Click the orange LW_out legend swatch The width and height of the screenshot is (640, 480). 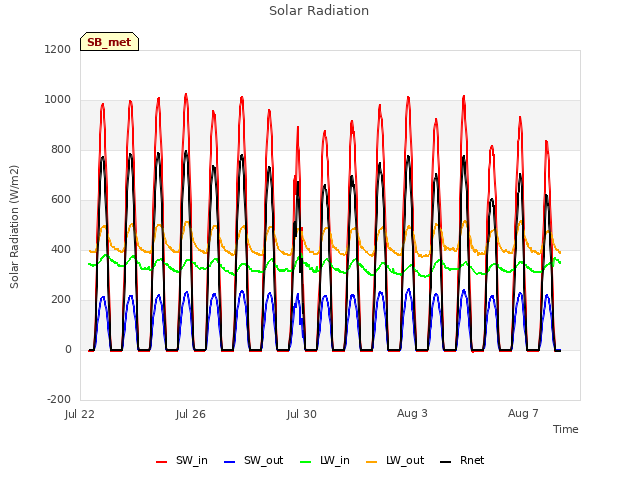[x=372, y=462]
